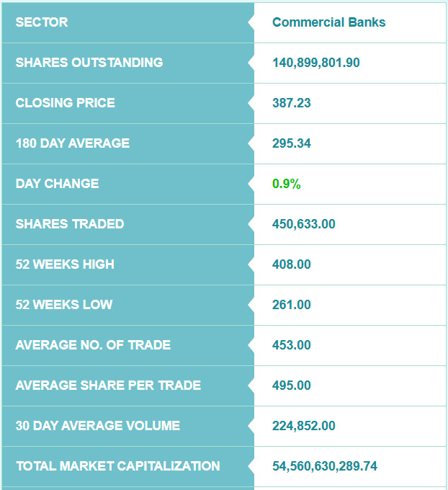Click the Commercial Banks sector value

(328, 22)
